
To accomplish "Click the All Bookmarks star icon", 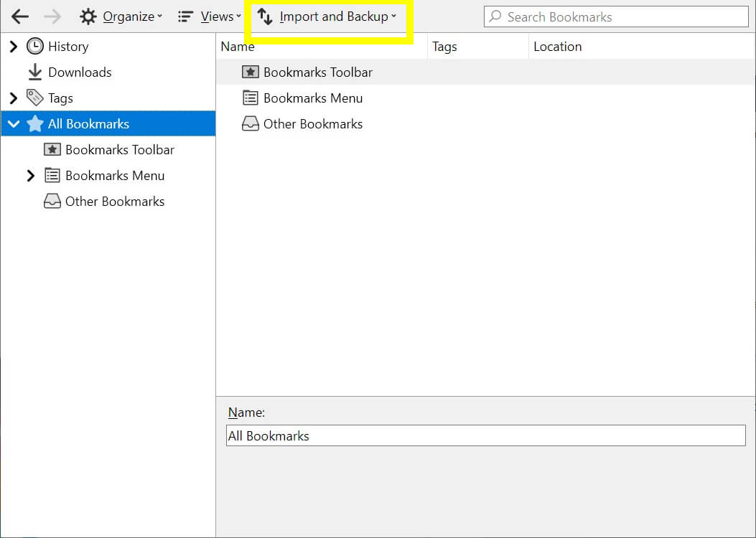I will pyautogui.click(x=35, y=123).
